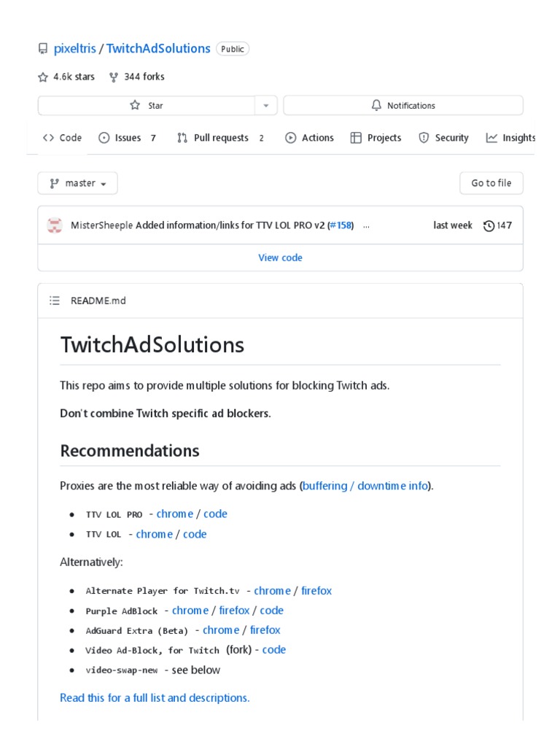
Task: Open the master branch selector
Action: [77, 183]
